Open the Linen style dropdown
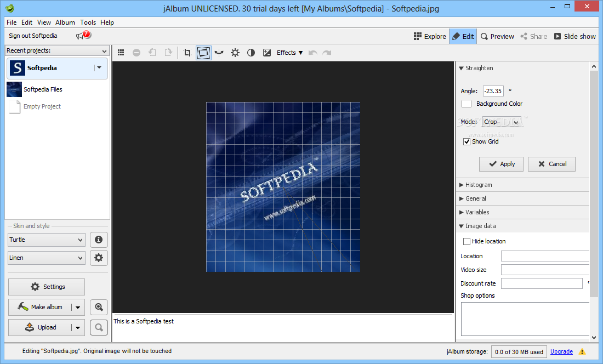This screenshot has width=603, height=364. 46,258
